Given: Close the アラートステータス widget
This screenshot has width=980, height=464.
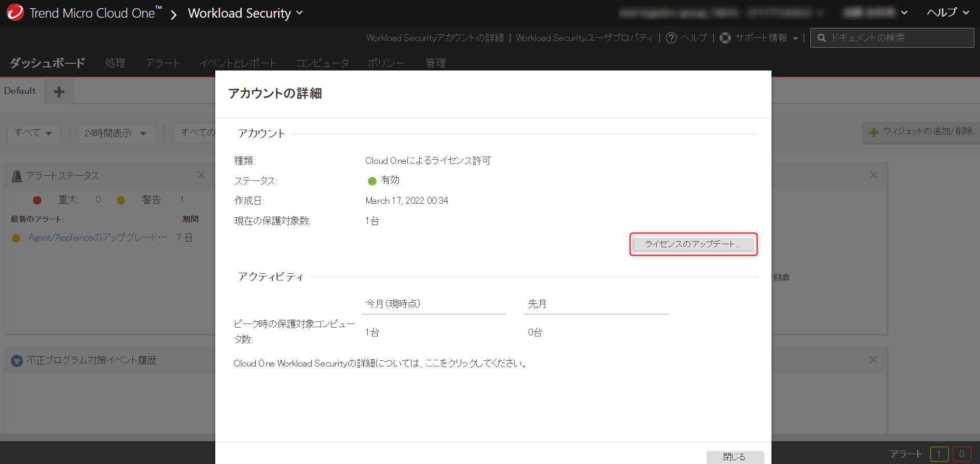Looking at the screenshot, I should (x=201, y=175).
